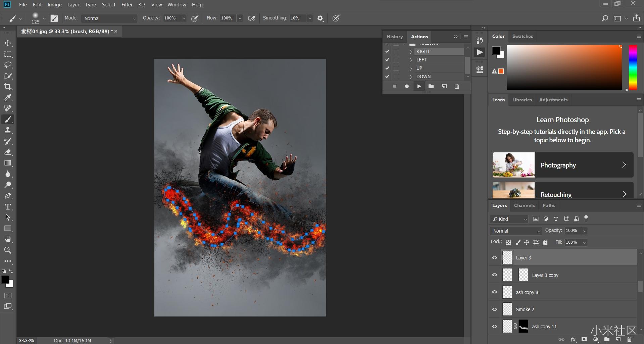Select the Blur tool
644x344 pixels.
tap(8, 174)
